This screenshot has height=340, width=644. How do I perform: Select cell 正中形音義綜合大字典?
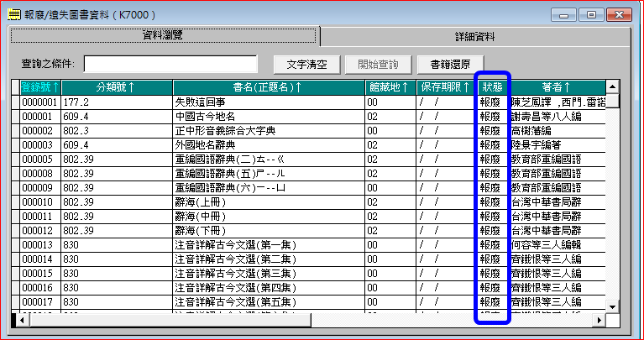pos(269,131)
